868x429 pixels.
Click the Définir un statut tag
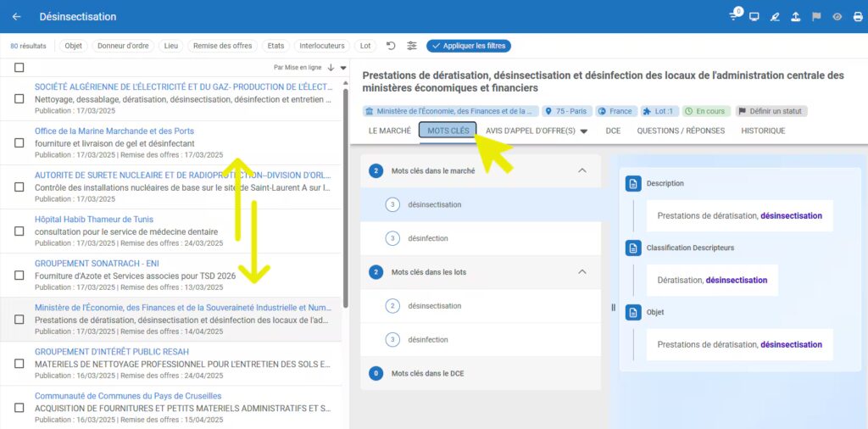click(x=771, y=111)
